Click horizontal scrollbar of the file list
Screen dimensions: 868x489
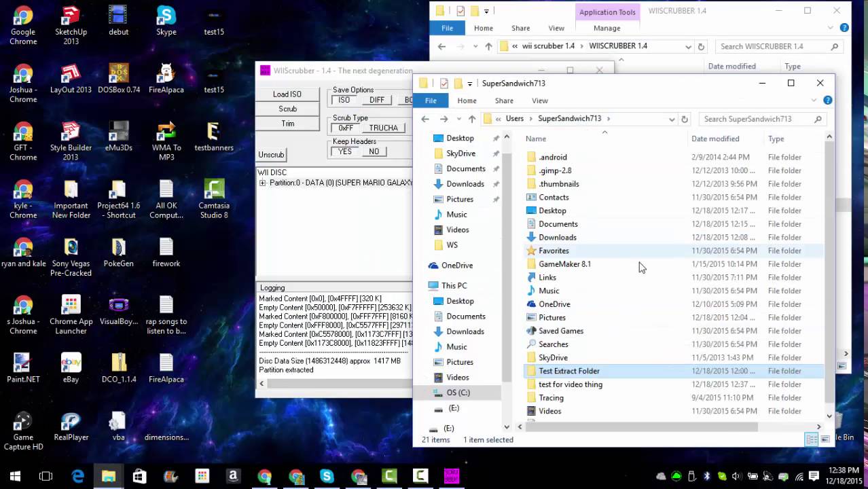click(x=643, y=427)
